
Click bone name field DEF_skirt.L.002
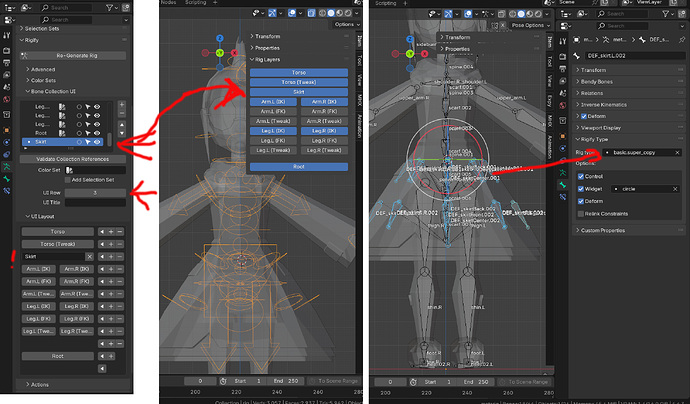(x=635, y=56)
